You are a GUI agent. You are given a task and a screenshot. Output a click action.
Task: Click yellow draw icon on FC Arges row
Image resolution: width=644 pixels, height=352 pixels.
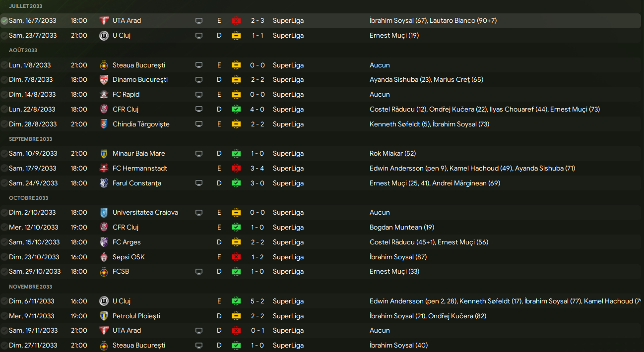click(x=236, y=242)
